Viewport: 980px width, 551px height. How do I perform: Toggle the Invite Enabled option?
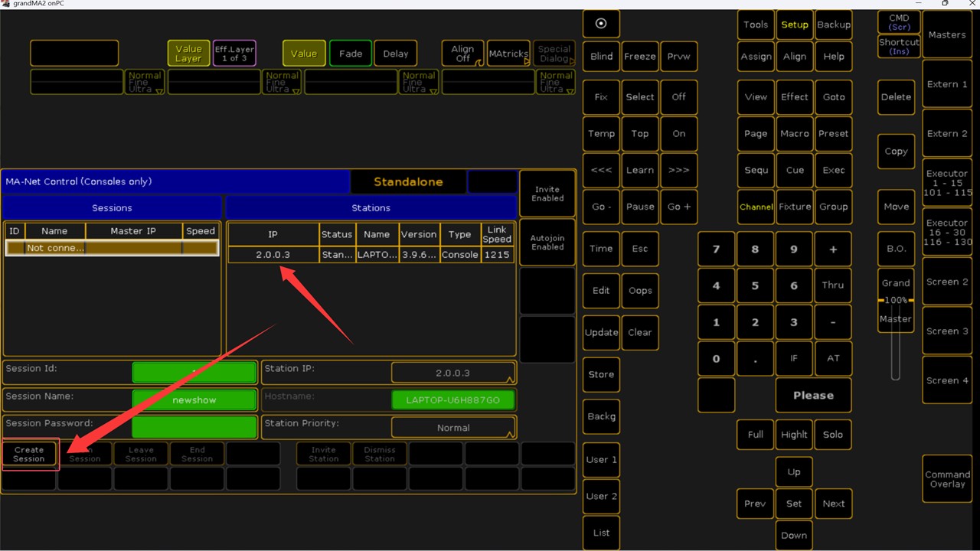point(547,194)
